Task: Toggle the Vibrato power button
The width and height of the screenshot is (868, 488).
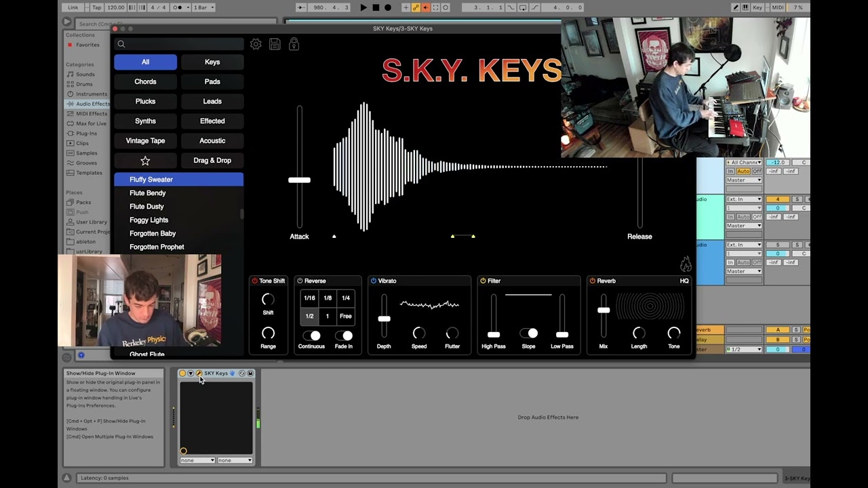Action: point(374,281)
